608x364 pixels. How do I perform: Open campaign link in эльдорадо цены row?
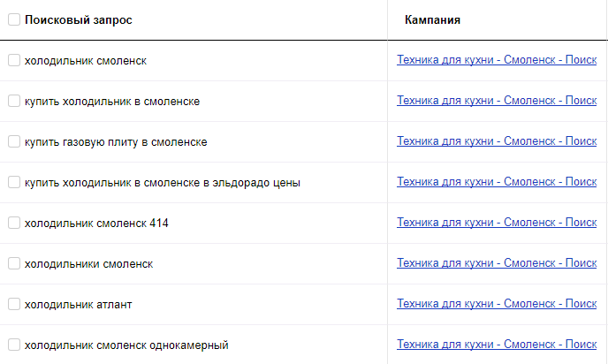click(x=497, y=182)
